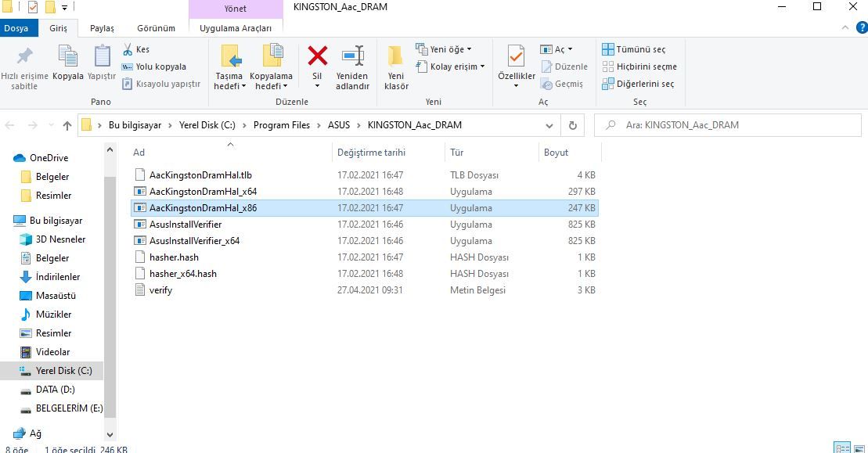The image size is (868, 453).
Task: Click Aç open button in ribbon
Action: [x=556, y=49]
